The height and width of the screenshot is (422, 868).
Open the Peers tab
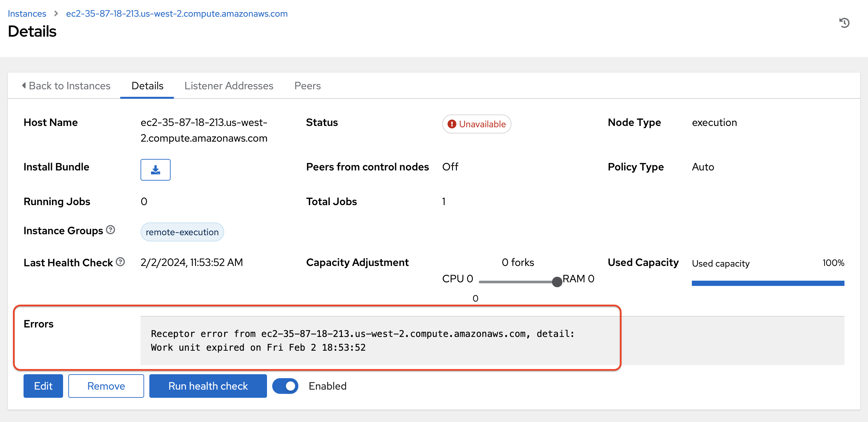point(307,86)
